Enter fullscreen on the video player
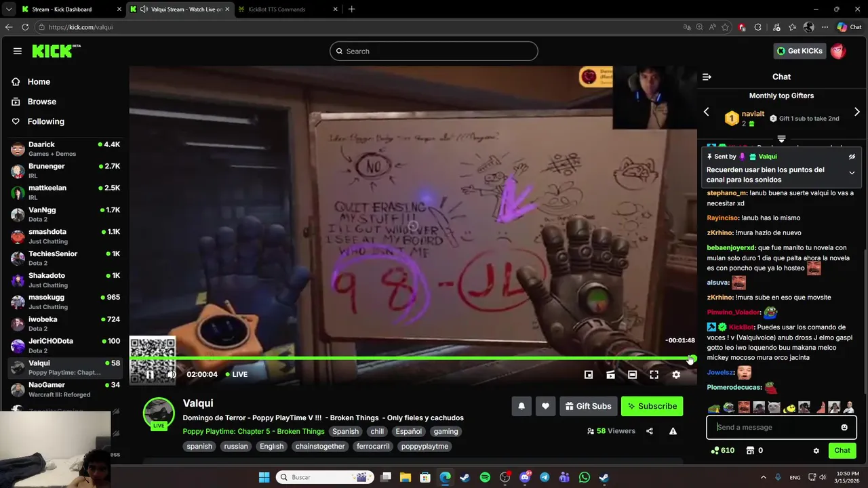868x488 pixels. tap(654, 374)
